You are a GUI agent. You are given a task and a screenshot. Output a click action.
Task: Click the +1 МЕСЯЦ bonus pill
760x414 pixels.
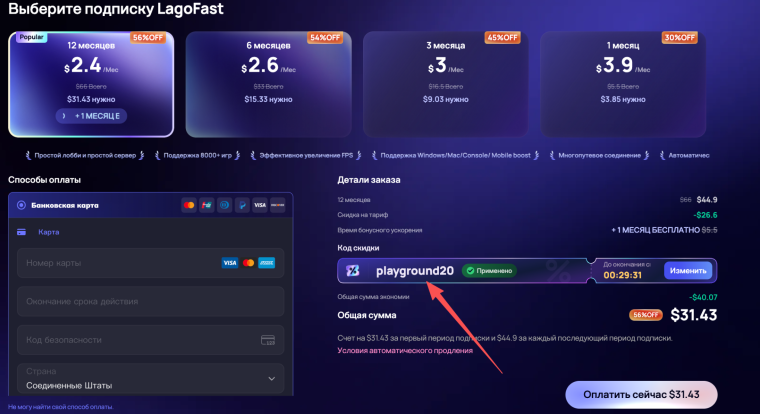tap(91, 116)
